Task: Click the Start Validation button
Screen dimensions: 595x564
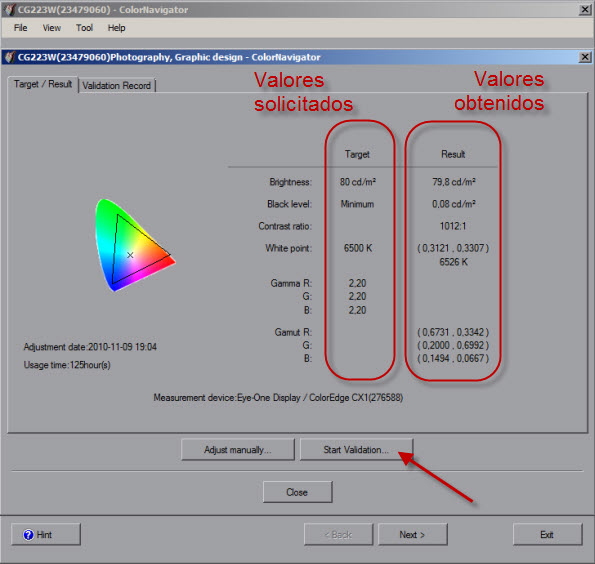Action: point(356,450)
